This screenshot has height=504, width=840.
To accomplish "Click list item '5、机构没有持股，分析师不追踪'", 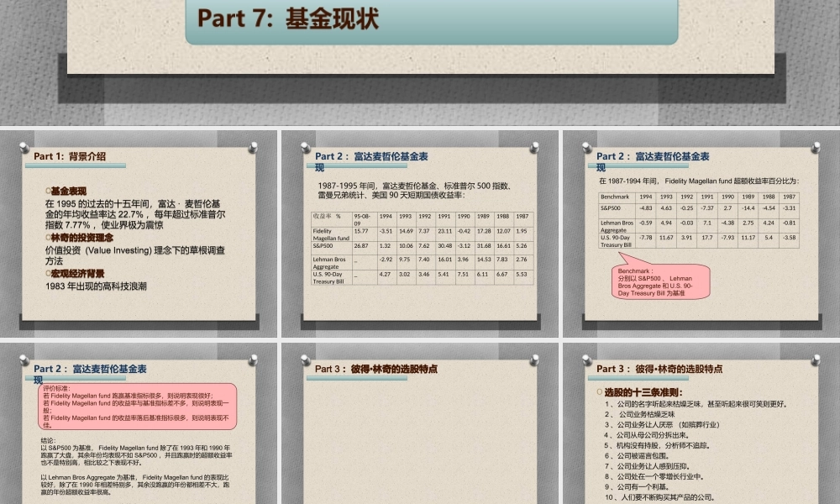I will tap(658, 445).
